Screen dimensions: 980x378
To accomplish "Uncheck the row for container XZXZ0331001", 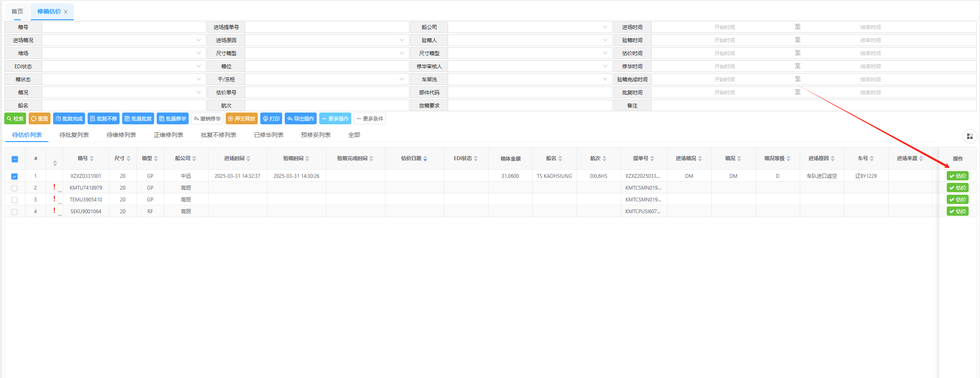I will [15, 176].
